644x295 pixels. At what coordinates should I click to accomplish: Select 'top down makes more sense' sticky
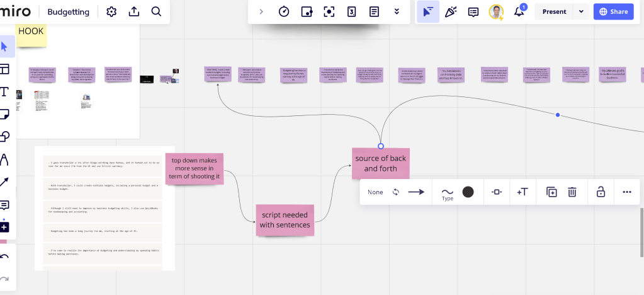click(x=195, y=168)
